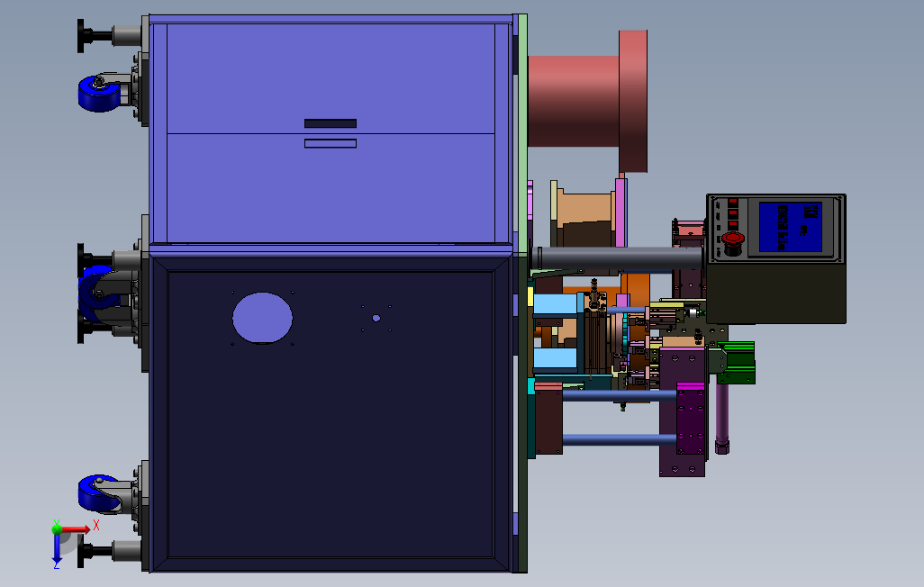Screen dimensions: 924x587
Task: Select the top red indicator on control panel
Action: pyautogui.click(x=732, y=203)
